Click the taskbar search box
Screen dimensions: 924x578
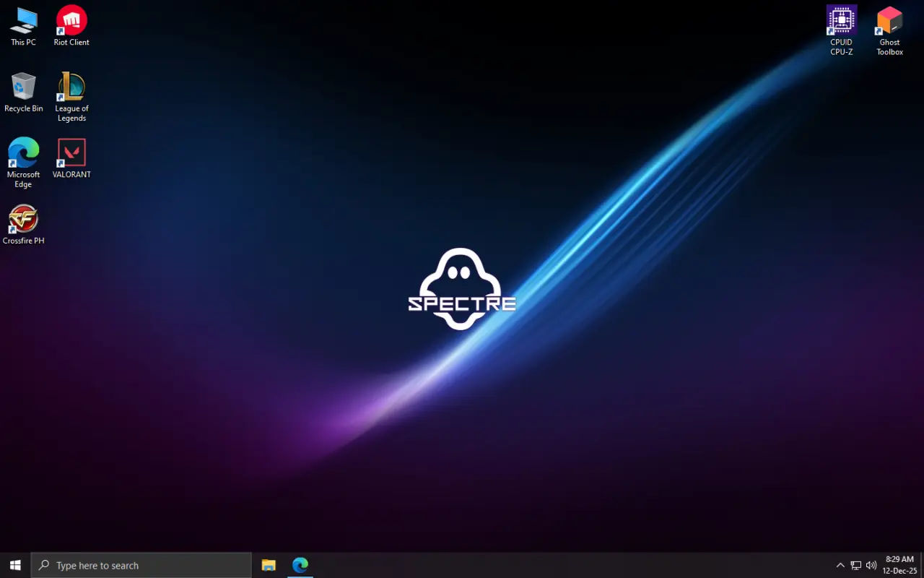coord(141,565)
